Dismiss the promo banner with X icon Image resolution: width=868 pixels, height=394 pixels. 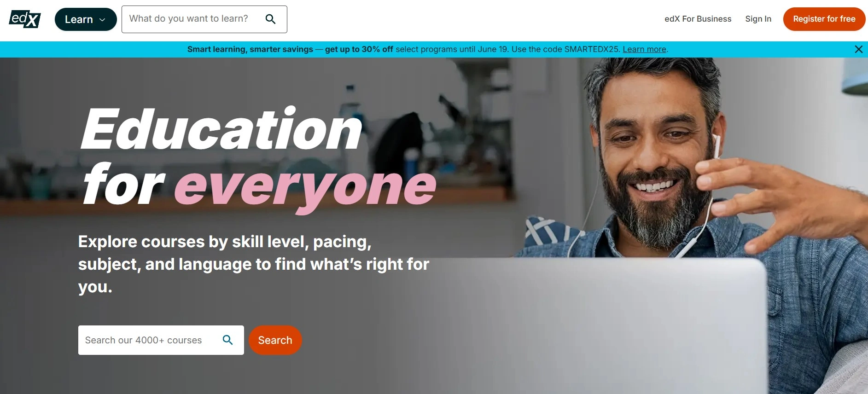(858, 49)
